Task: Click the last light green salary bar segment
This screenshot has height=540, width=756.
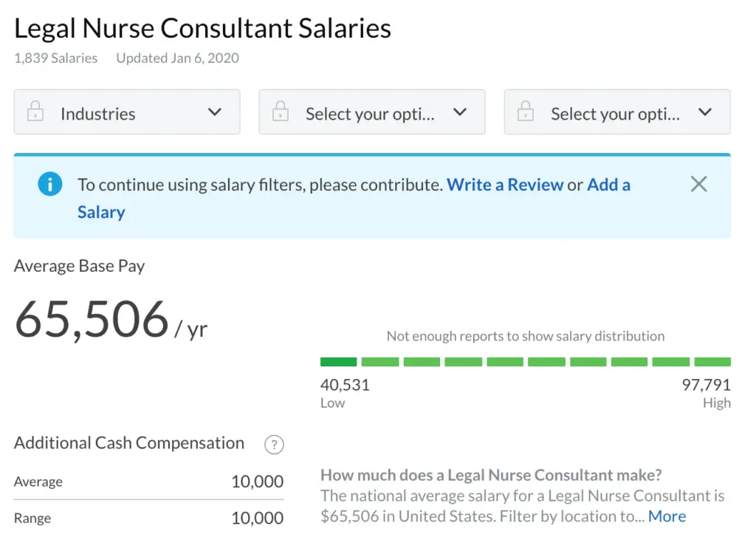Action: point(712,362)
